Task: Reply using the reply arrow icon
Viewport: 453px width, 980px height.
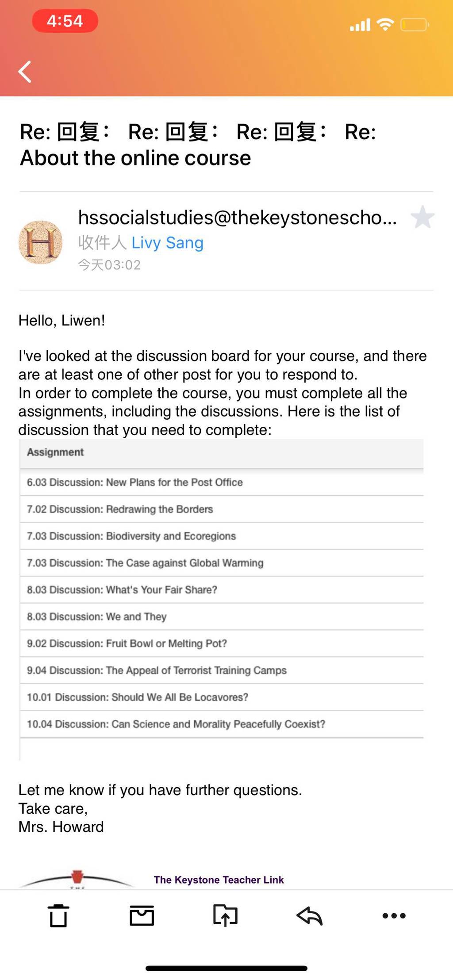Action: click(309, 915)
